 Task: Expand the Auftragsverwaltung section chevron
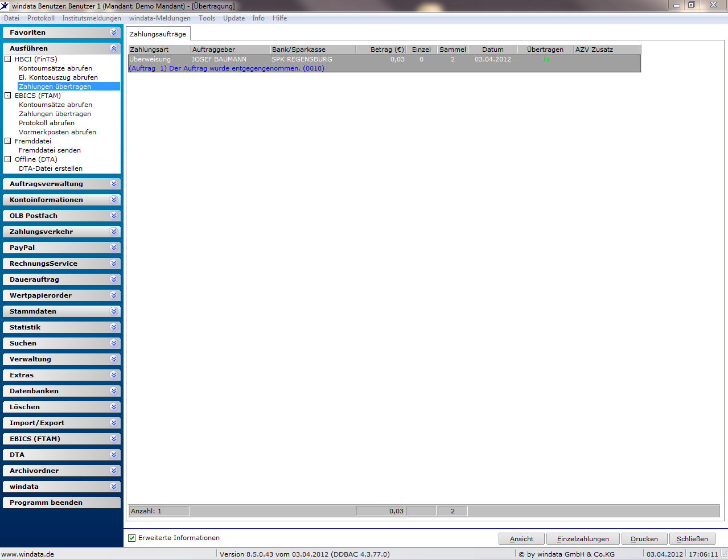coord(114,184)
